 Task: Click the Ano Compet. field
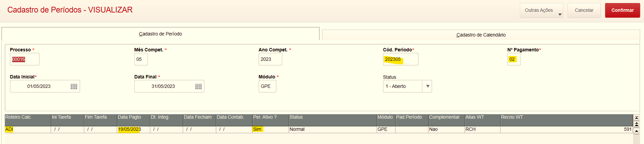pos(270,59)
